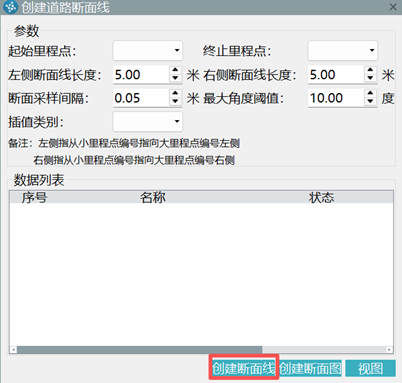
Task: Click the 名称 column header
Action: pos(153,198)
